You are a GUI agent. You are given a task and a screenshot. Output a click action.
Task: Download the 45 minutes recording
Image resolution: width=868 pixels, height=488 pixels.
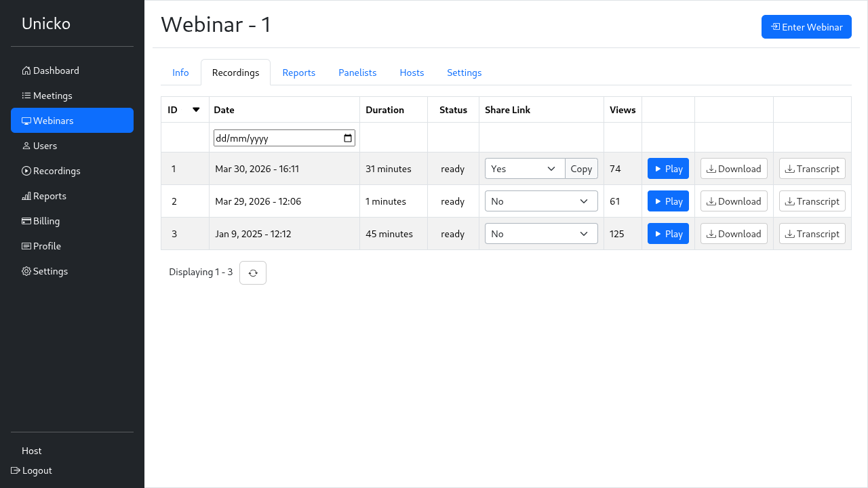pos(734,234)
